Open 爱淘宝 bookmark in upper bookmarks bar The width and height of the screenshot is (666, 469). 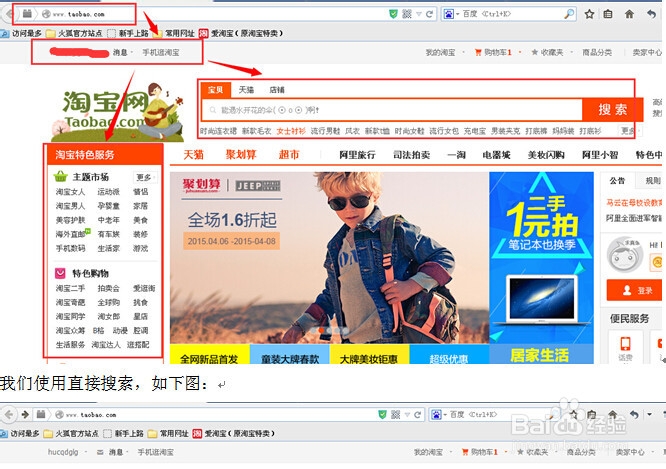click(240, 33)
